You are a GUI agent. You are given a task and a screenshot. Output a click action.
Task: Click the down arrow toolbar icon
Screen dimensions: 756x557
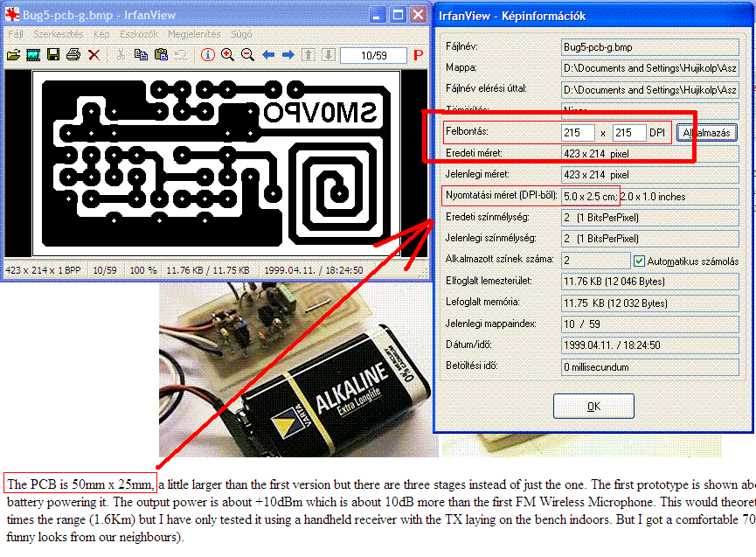click(329, 54)
